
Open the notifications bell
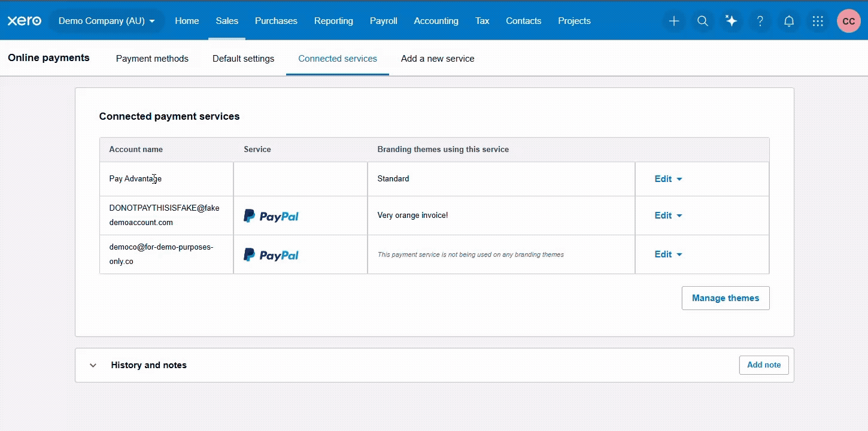[789, 21]
